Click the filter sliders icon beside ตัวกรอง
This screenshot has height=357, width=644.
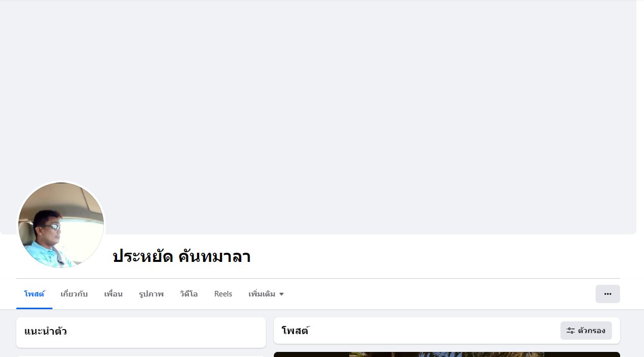[571, 331]
